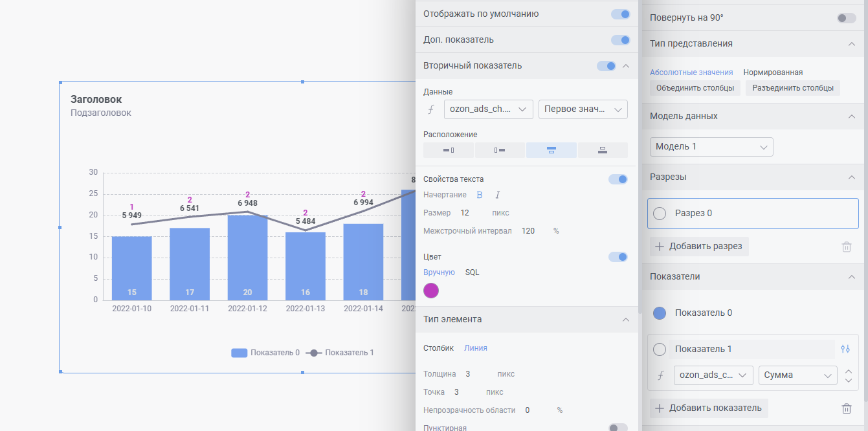Turn off Свойства текста switch

(x=618, y=179)
